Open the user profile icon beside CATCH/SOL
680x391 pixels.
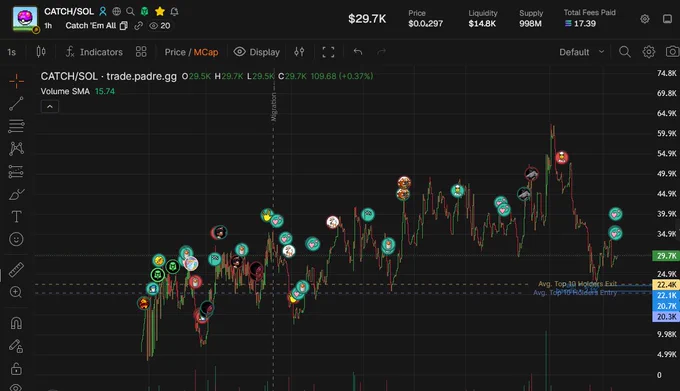point(103,11)
